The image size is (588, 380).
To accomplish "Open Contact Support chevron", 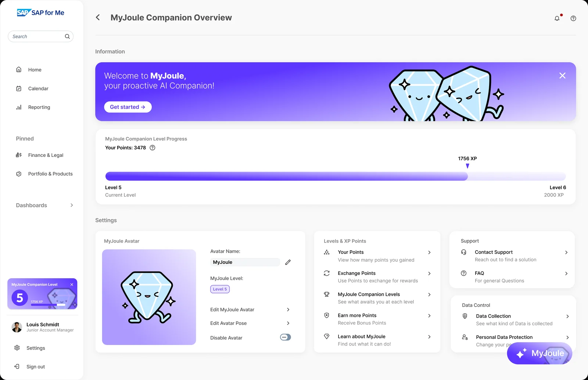I will pyautogui.click(x=566, y=252).
